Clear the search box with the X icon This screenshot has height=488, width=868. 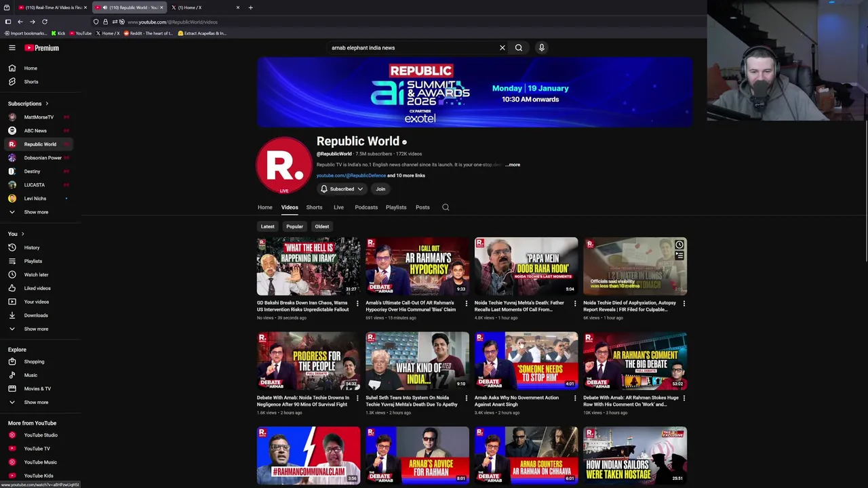(502, 47)
